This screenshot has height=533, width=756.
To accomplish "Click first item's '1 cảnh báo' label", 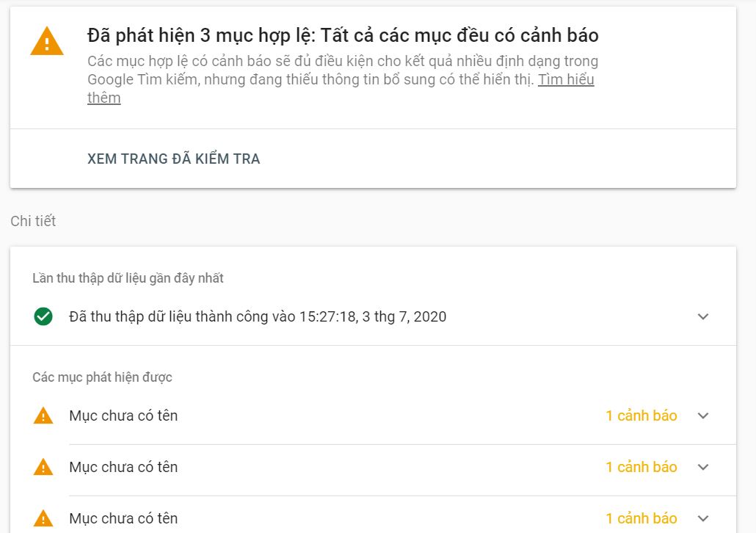I will (641, 416).
